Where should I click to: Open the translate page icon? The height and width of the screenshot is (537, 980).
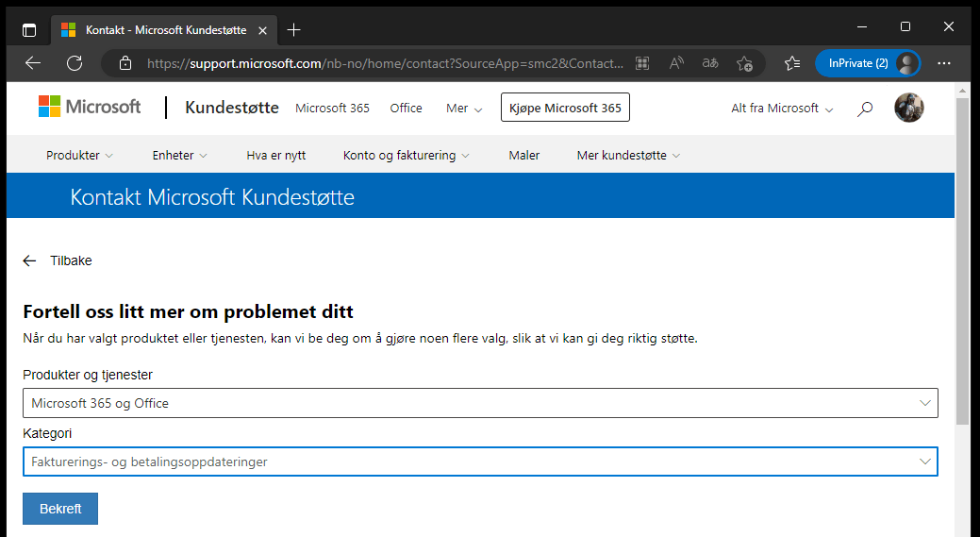(x=710, y=63)
